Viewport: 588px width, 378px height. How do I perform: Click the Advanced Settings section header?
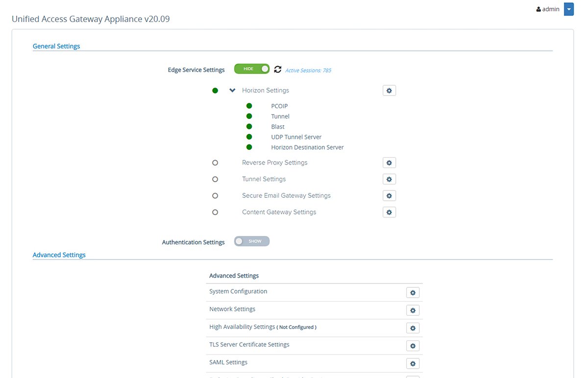(59, 255)
